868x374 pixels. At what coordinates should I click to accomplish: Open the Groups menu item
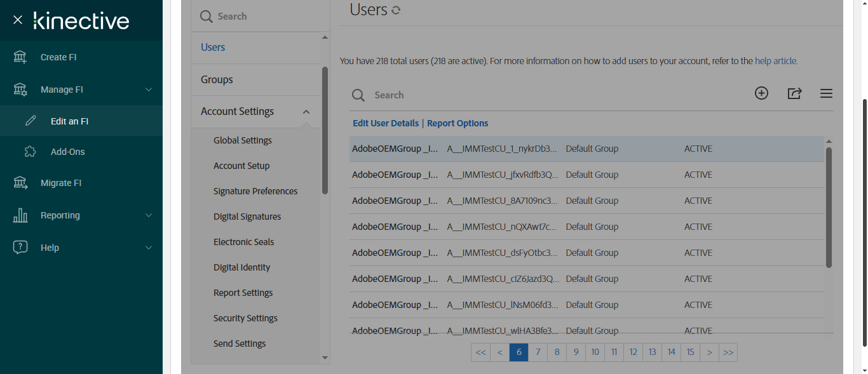[x=217, y=79]
